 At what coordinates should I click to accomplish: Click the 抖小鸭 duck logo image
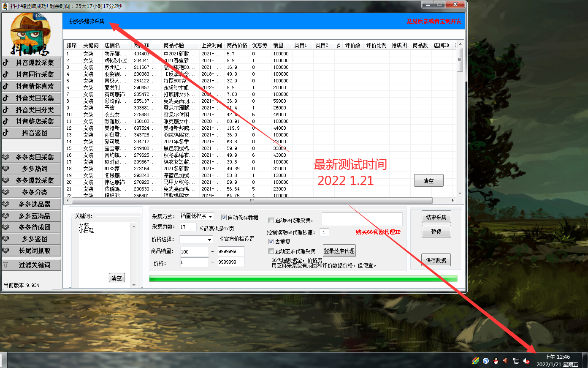[30, 34]
